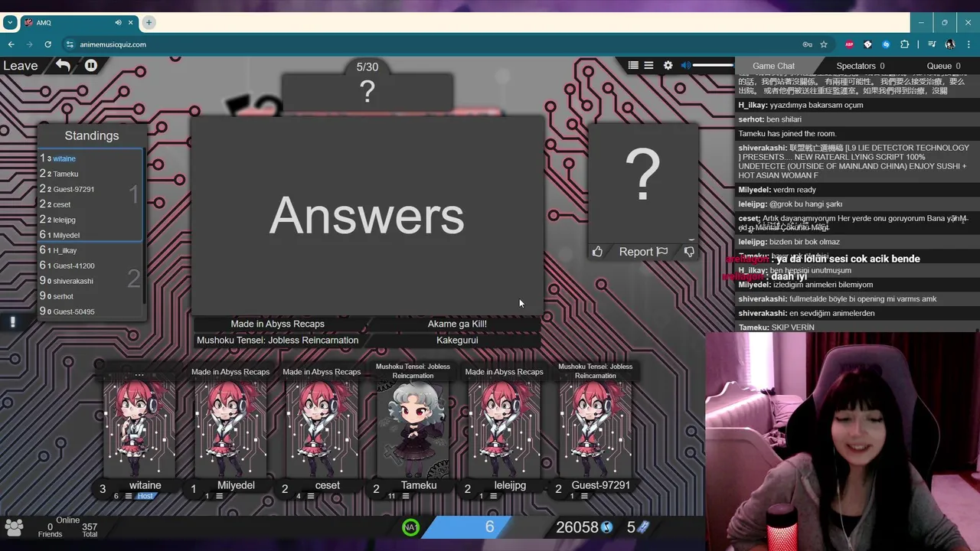Select answer Kakegurui

[457, 341]
